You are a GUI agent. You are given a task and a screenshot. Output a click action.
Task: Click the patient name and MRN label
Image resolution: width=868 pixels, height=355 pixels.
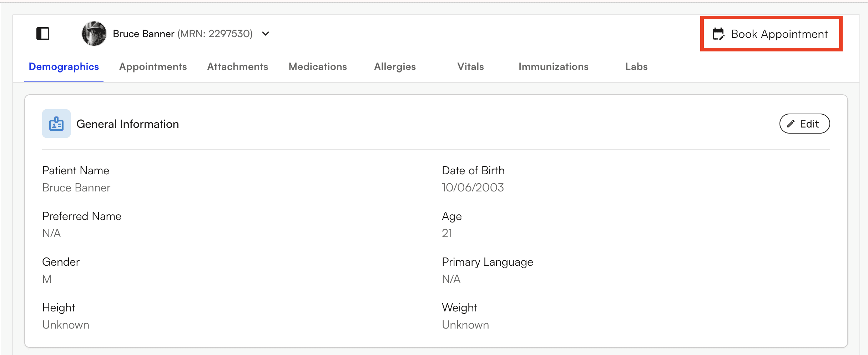coord(183,34)
